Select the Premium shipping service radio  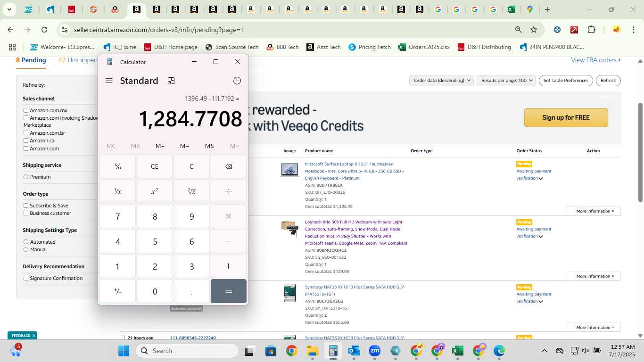tap(26, 177)
